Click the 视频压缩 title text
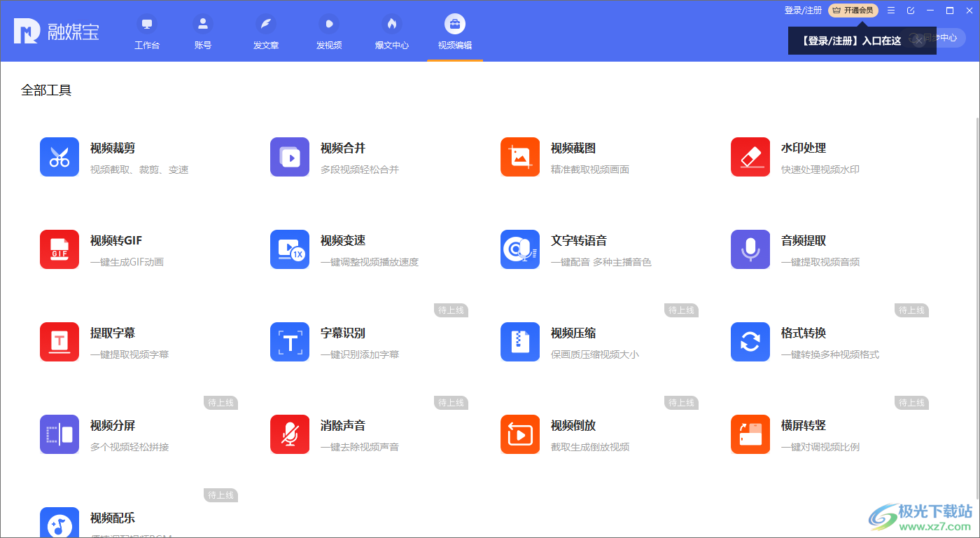 coord(573,333)
